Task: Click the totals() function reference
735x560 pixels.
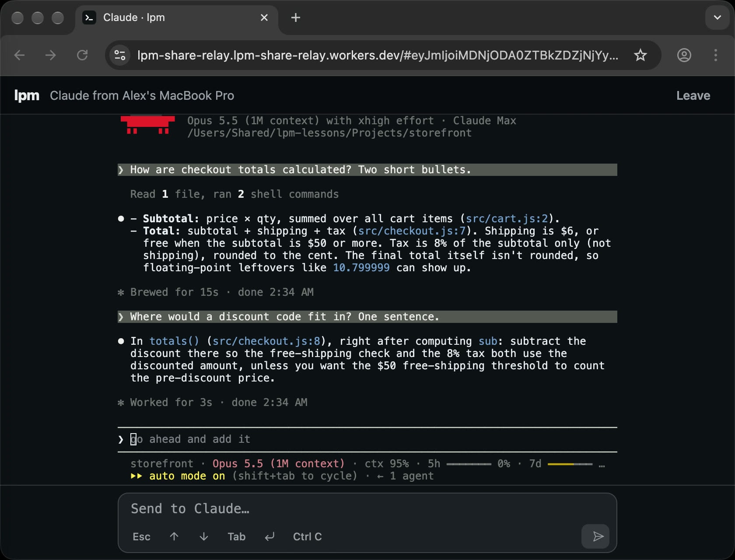Action: (x=174, y=341)
